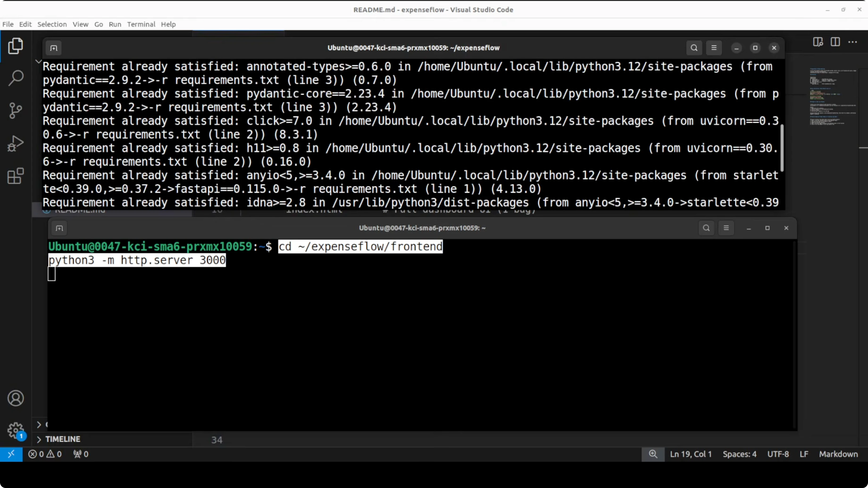Click the Ln 19, Col 1 indicator
The height and width of the screenshot is (488, 868).
point(690,454)
